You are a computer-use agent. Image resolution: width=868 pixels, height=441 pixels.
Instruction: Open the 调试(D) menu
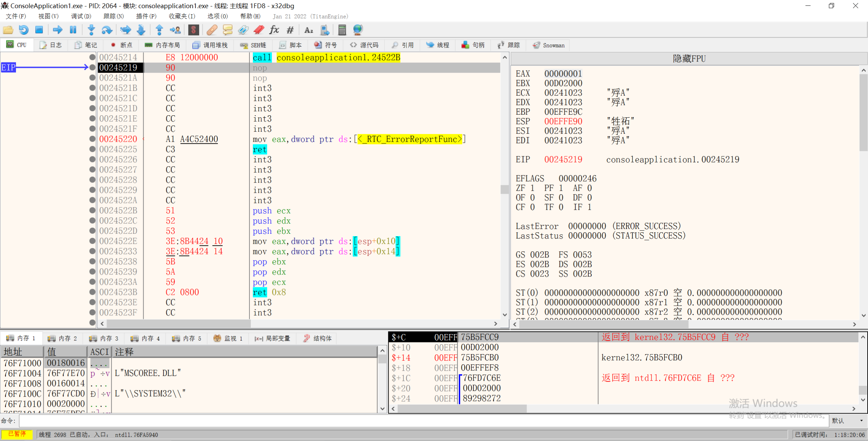click(80, 16)
